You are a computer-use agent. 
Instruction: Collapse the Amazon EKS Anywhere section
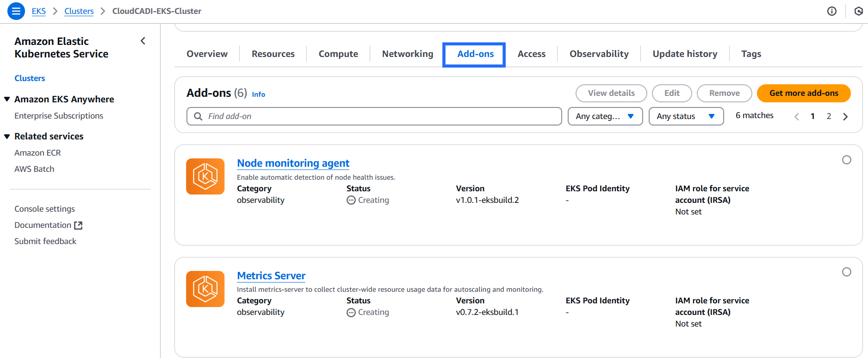pos(7,99)
